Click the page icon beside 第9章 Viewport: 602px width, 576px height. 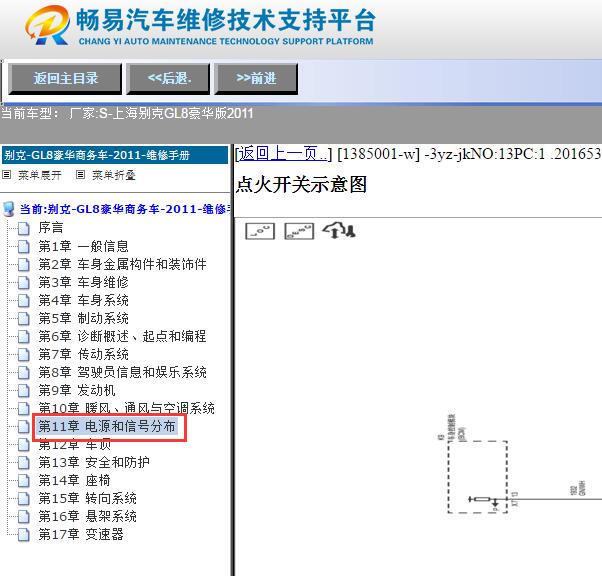[24, 391]
